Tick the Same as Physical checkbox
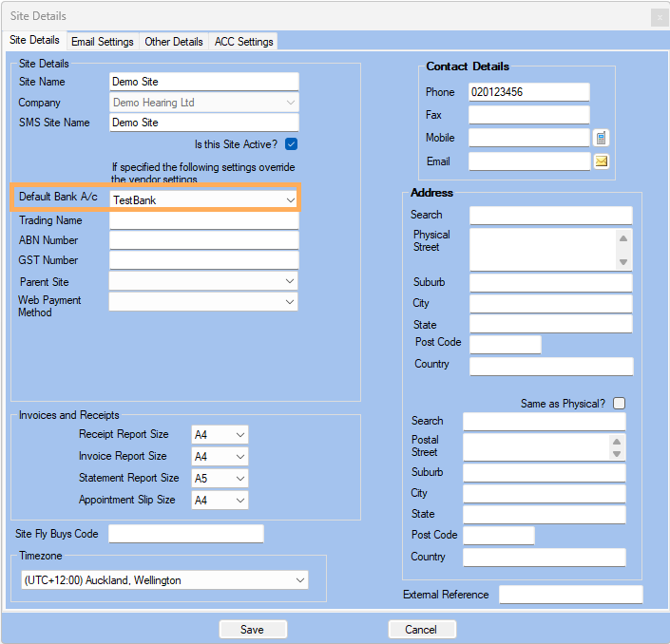This screenshot has width=670, height=644. pos(620,404)
